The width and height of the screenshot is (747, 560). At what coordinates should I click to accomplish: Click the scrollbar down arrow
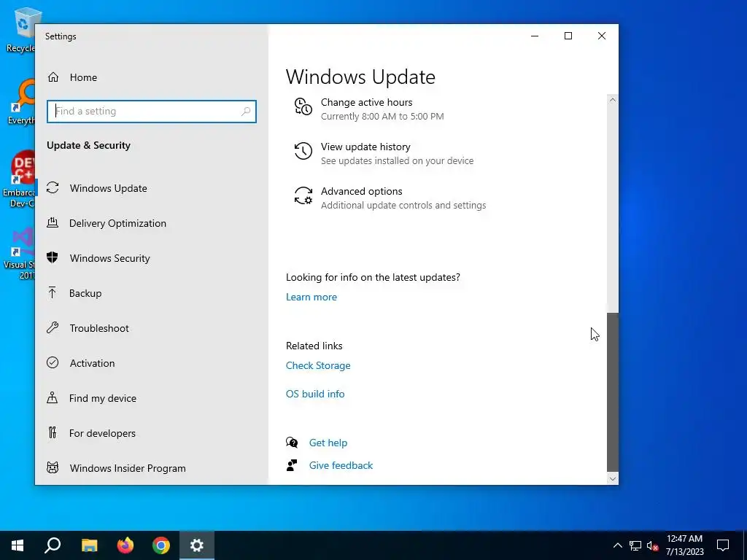click(x=613, y=479)
